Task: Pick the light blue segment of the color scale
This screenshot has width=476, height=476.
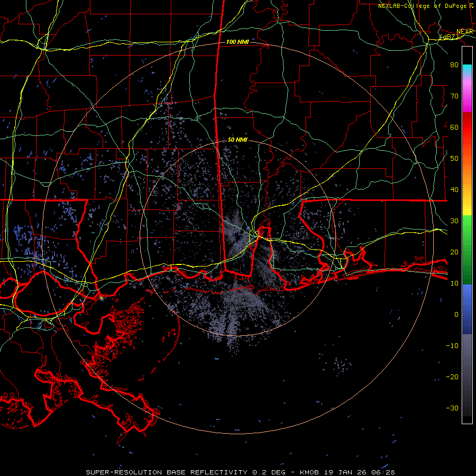Action: tap(467, 295)
